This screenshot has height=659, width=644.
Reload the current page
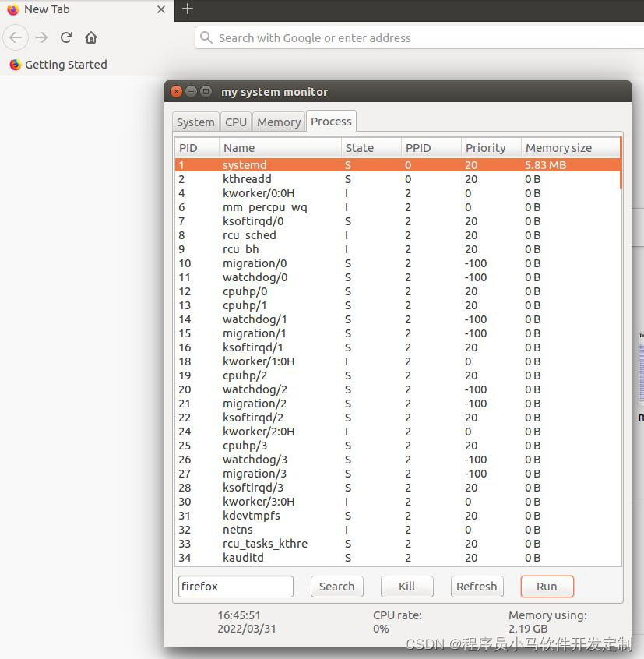coord(66,37)
